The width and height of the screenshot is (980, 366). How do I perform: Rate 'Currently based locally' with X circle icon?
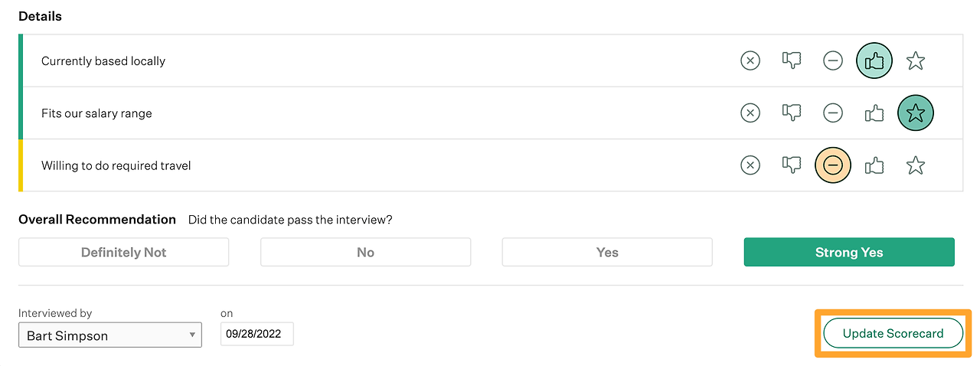coord(750,60)
